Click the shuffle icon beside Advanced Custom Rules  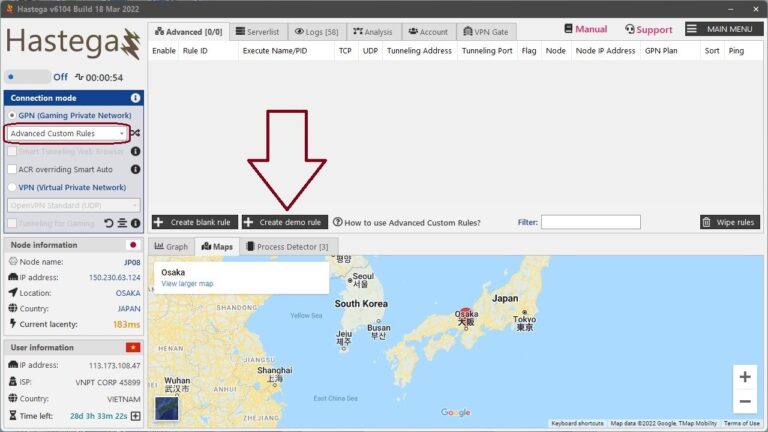pyautogui.click(x=136, y=133)
